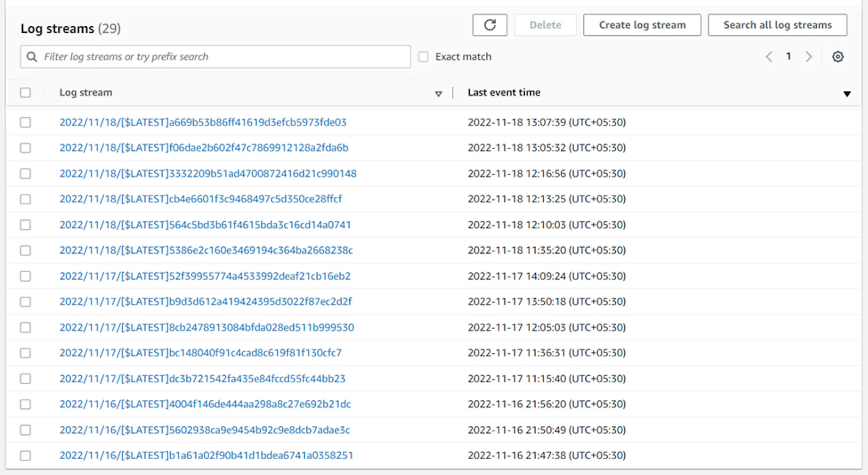Click timestamp 2022-11-18 13:05:32

pos(547,148)
